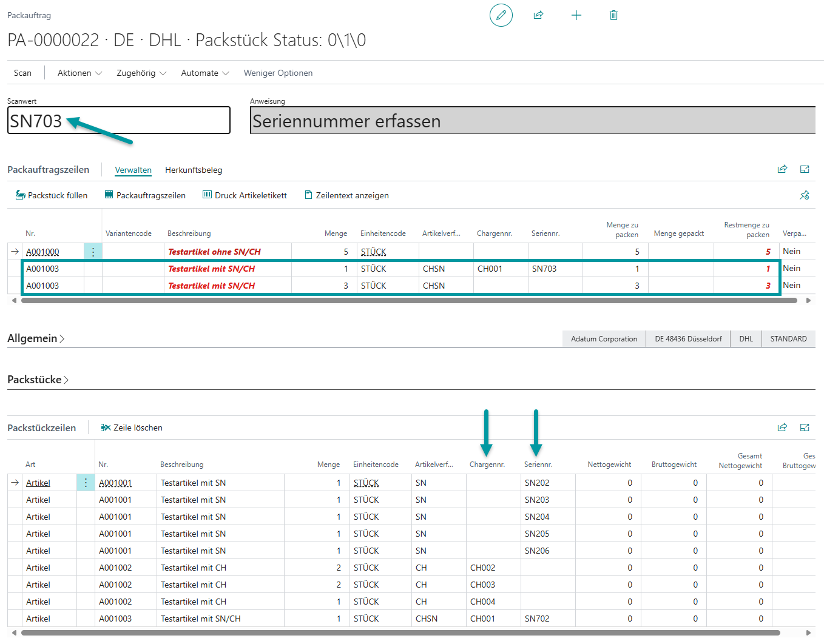824x644 pixels.
Task: Click the trash can delete icon
Action: [613, 15]
